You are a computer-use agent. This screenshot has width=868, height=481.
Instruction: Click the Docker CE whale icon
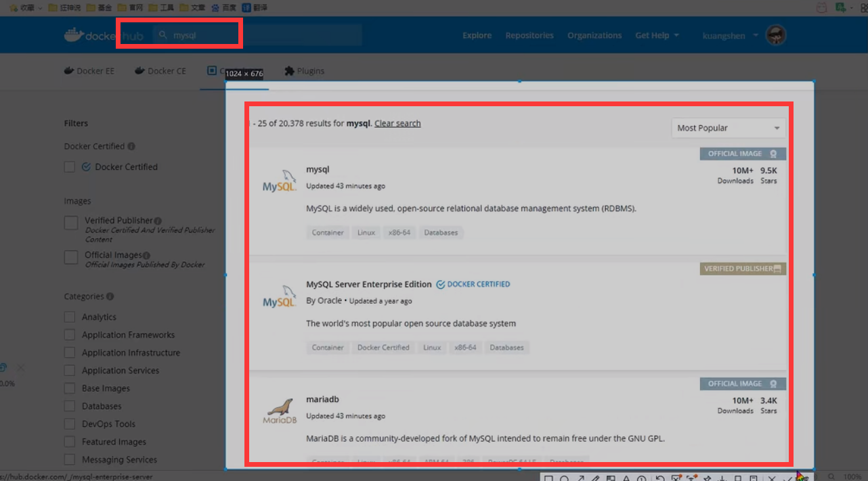pos(139,70)
